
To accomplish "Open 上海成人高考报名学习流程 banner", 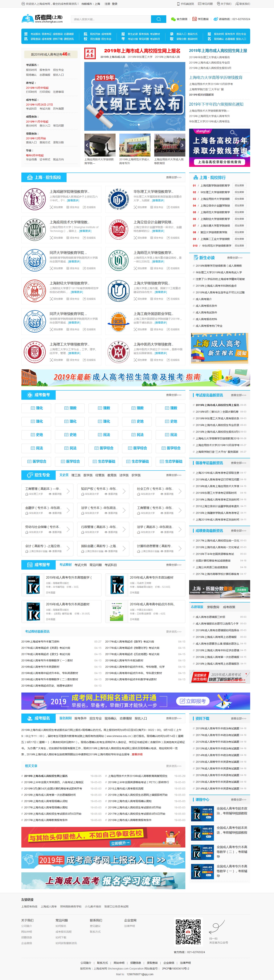I will (x=103, y=881).
